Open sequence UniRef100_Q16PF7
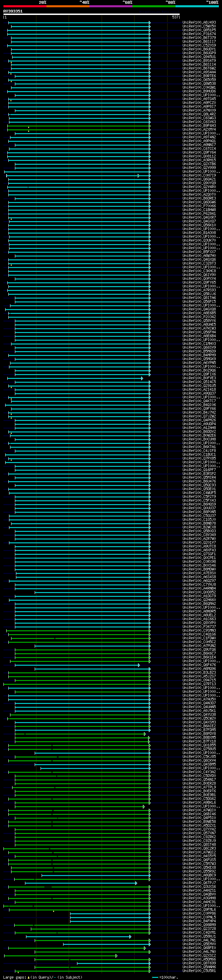 click(199, 470)
